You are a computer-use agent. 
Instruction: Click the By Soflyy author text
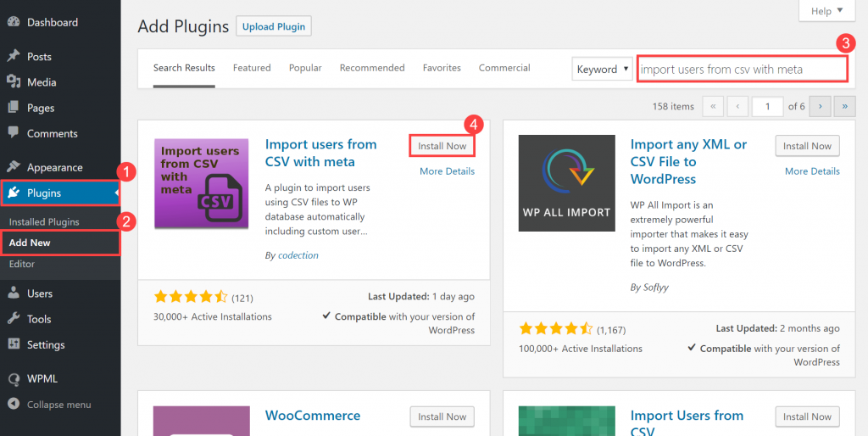tap(649, 288)
